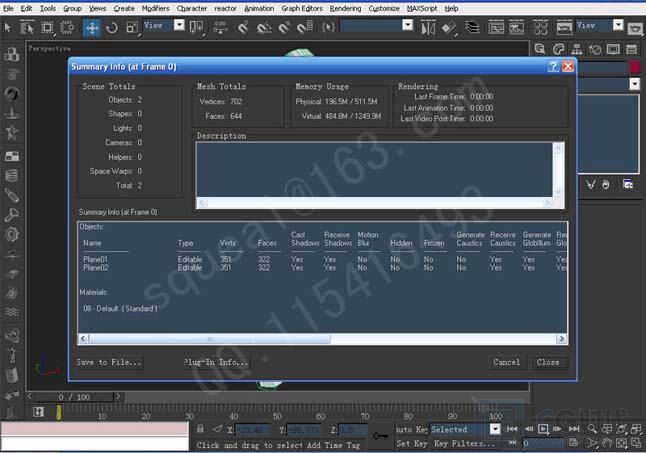Click the Align tool icon
646x453 pixels.
click(x=449, y=28)
